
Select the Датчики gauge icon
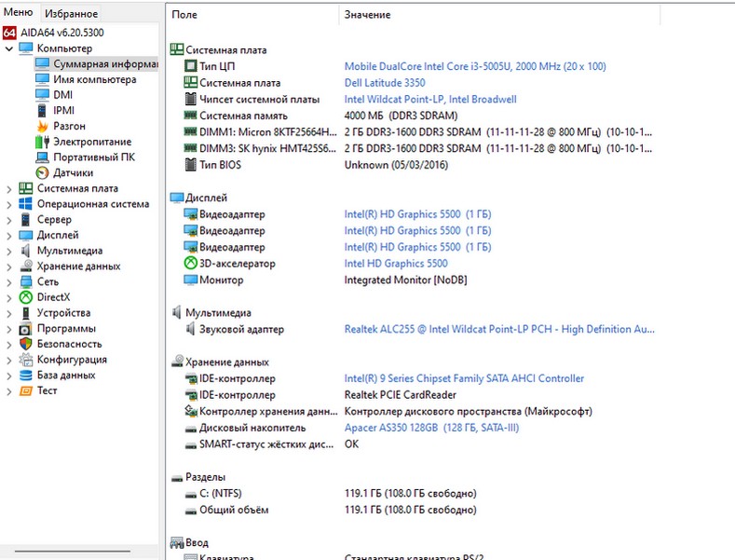(x=42, y=172)
